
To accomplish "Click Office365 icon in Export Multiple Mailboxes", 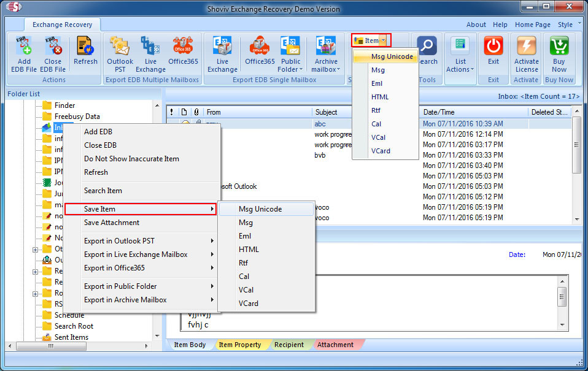I will pos(183,47).
